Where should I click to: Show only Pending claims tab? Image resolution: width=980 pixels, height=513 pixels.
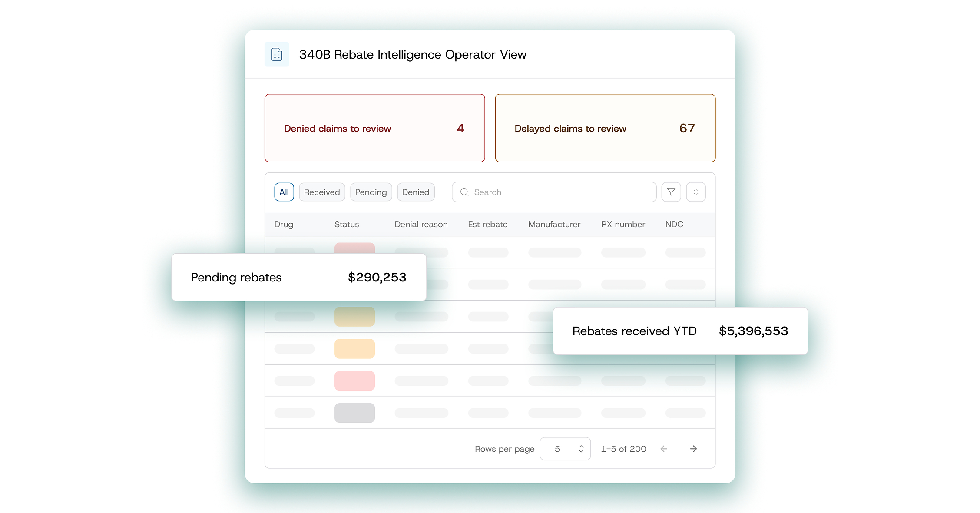click(x=371, y=192)
